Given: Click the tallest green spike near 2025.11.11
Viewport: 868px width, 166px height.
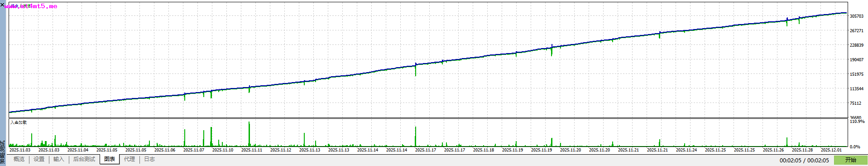Looking at the screenshot, I should [x=249, y=134].
